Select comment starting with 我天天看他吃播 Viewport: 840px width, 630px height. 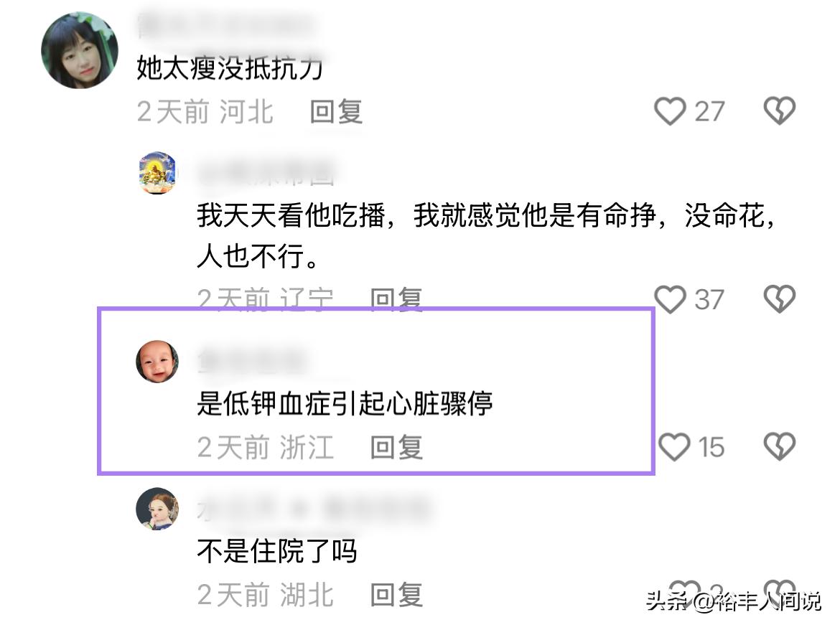click(x=487, y=235)
